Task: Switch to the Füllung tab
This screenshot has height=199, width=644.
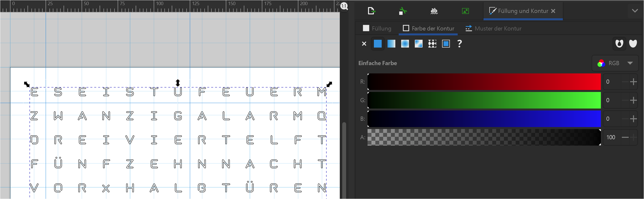Action: pos(377,29)
